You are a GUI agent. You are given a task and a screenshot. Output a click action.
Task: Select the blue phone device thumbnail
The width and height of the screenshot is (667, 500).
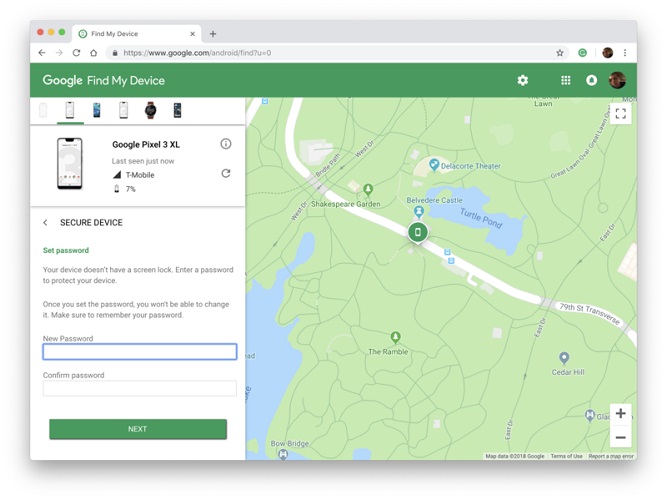pyautogui.click(x=97, y=110)
